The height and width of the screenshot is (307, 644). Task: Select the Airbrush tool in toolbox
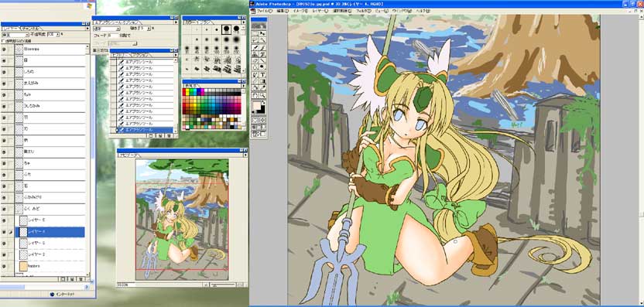pos(255,47)
